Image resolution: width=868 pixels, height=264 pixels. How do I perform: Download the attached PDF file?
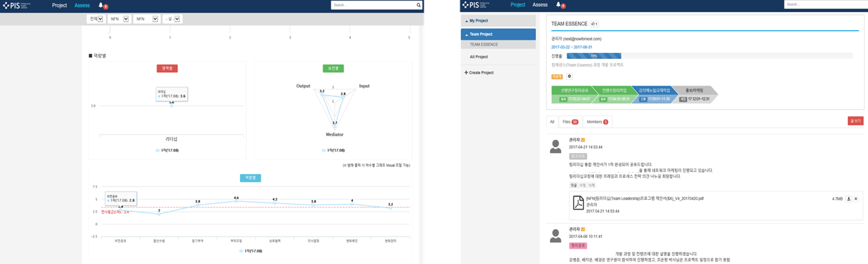tap(849, 199)
